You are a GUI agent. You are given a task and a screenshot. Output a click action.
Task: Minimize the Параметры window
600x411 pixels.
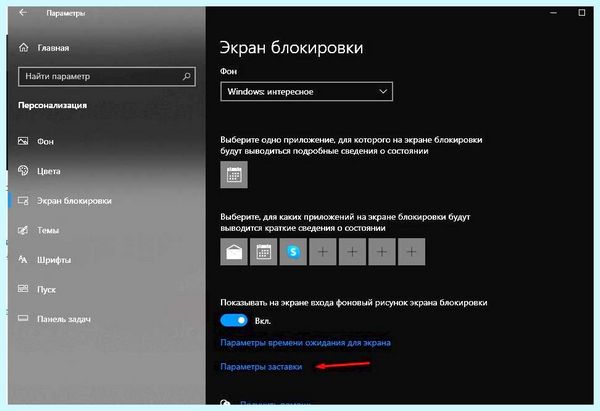pyautogui.click(x=553, y=13)
